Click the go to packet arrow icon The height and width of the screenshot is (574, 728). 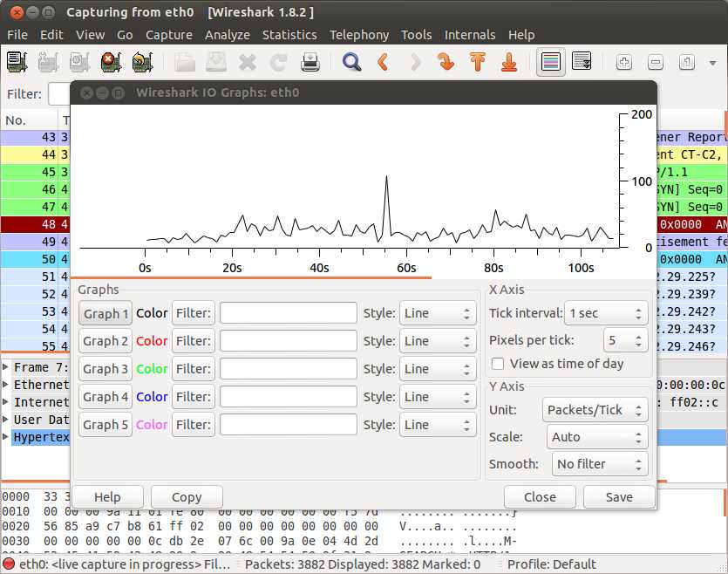[x=446, y=62]
